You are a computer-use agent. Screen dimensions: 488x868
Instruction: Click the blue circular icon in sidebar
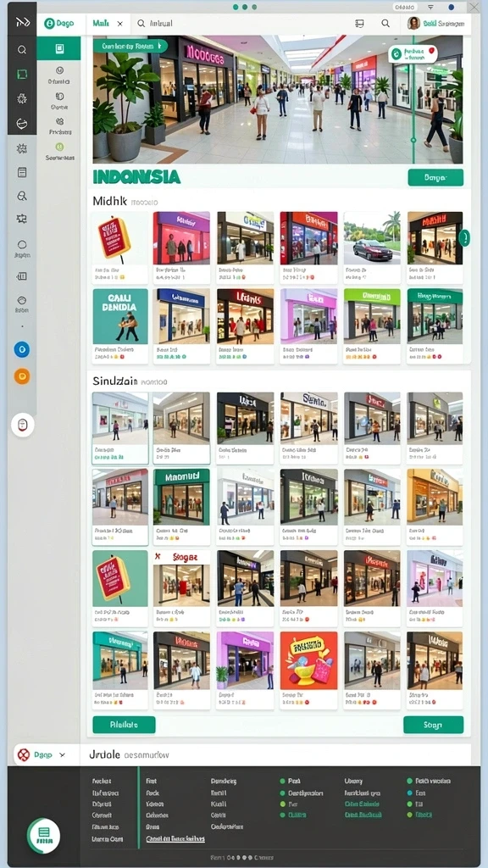click(x=22, y=349)
